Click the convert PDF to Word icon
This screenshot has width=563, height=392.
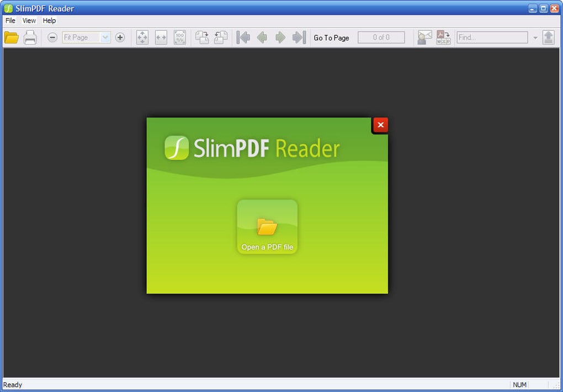point(443,37)
